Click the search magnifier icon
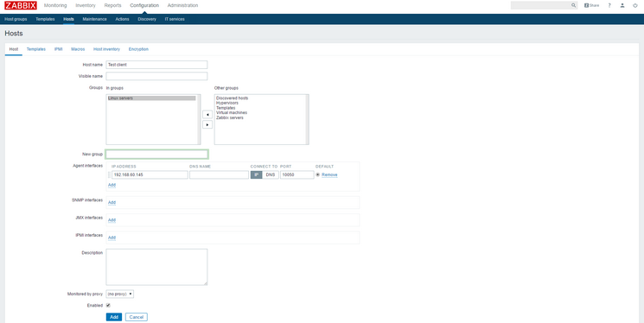This screenshot has height=323, width=644. [573, 5]
